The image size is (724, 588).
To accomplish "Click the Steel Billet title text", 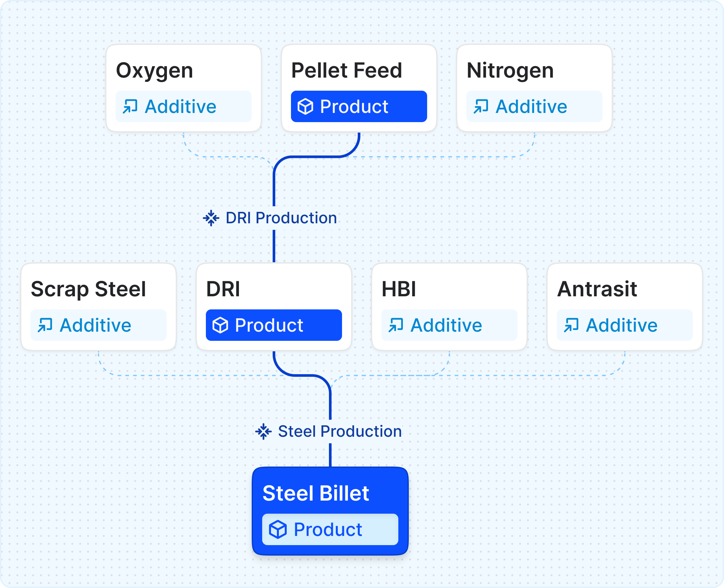I will (x=316, y=493).
